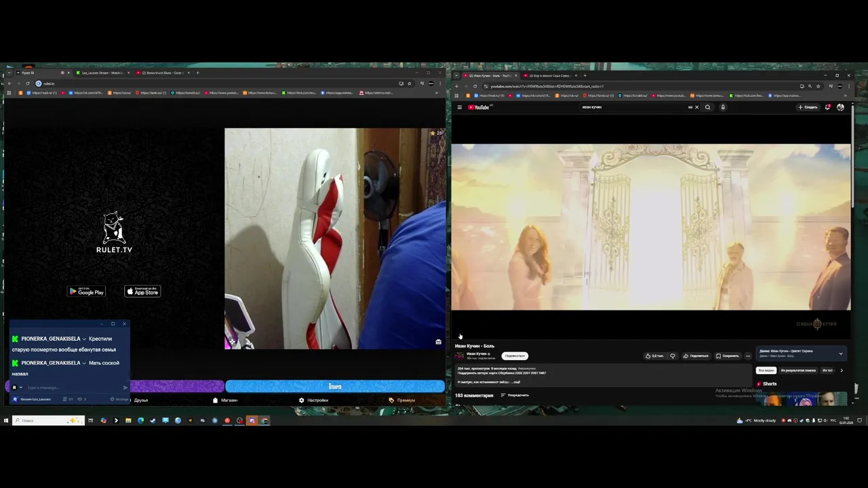Reload the YouTube browser page
Image resolution: width=868 pixels, height=488 pixels.
click(x=475, y=86)
